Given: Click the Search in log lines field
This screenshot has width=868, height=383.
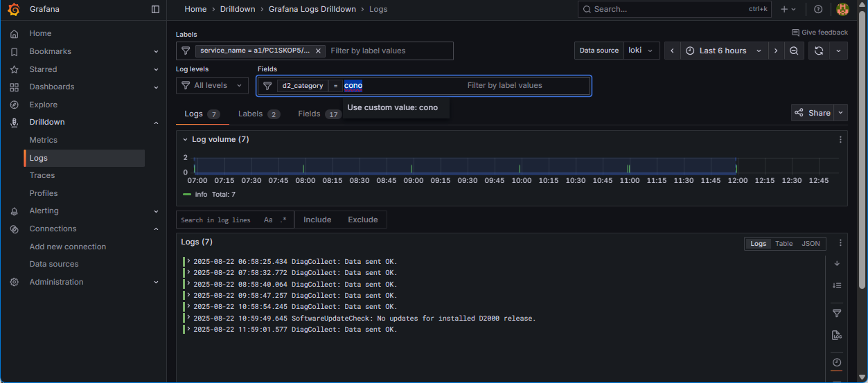Looking at the screenshot, I should 216,220.
